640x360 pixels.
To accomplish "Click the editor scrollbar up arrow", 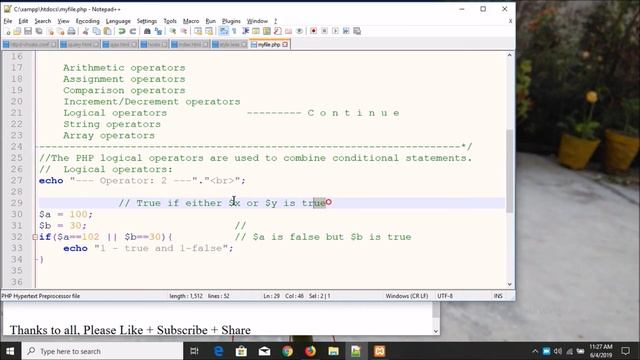I will [509, 55].
